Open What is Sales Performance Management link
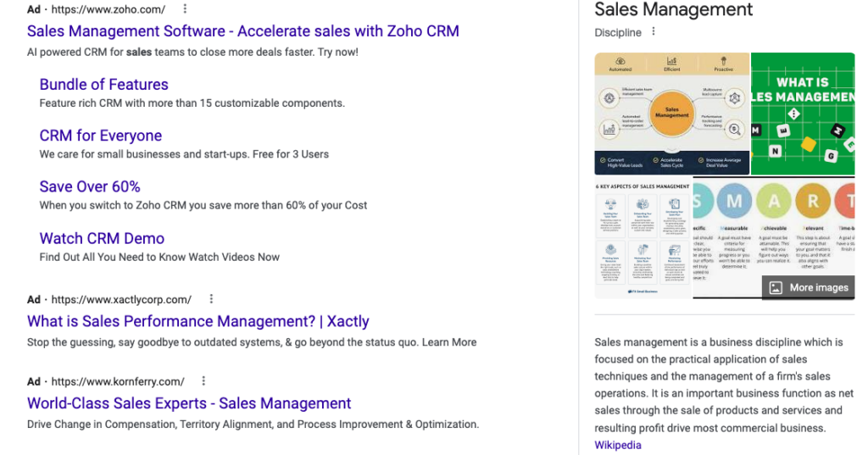Viewport: 868px width, 455px height. 198,321
